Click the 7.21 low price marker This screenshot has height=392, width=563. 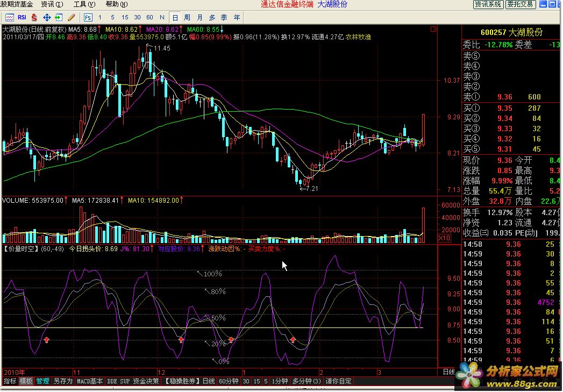[312, 188]
